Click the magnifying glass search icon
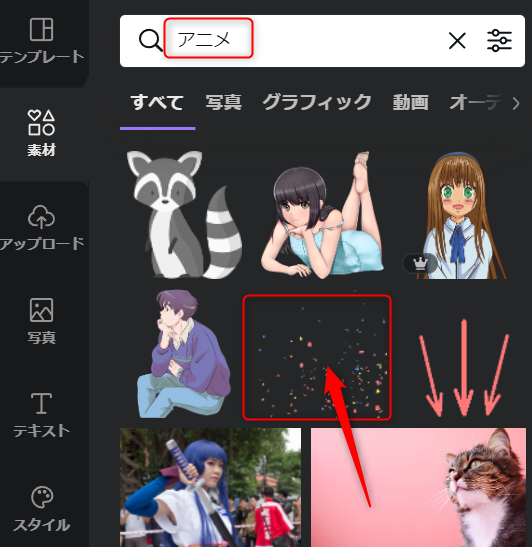The image size is (532, 547). (150, 40)
